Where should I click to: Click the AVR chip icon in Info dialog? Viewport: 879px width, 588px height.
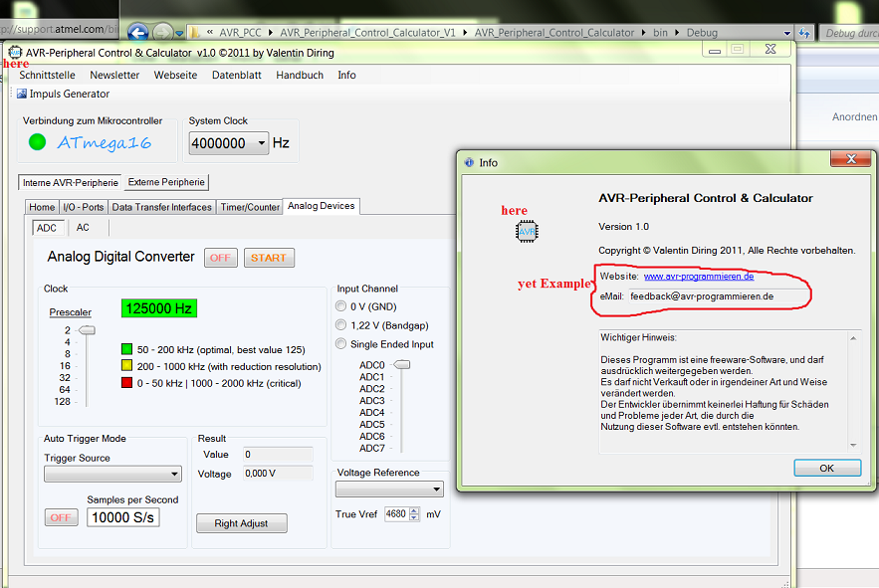[x=526, y=231]
